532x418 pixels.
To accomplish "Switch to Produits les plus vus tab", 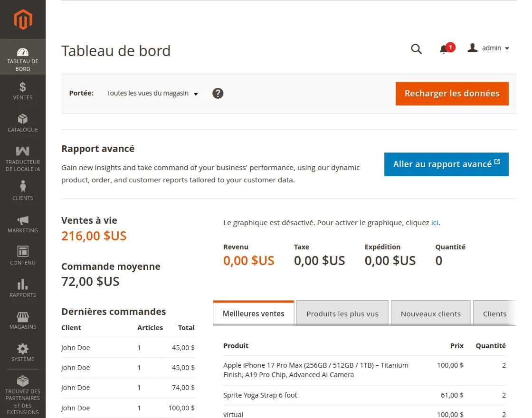I will point(342,313).
